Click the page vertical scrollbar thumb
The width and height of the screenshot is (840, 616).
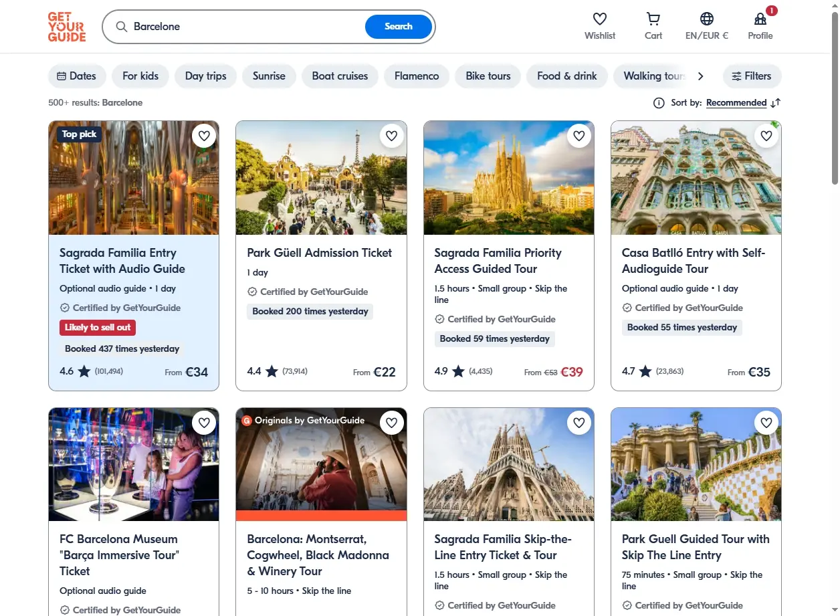pos(835,98)
